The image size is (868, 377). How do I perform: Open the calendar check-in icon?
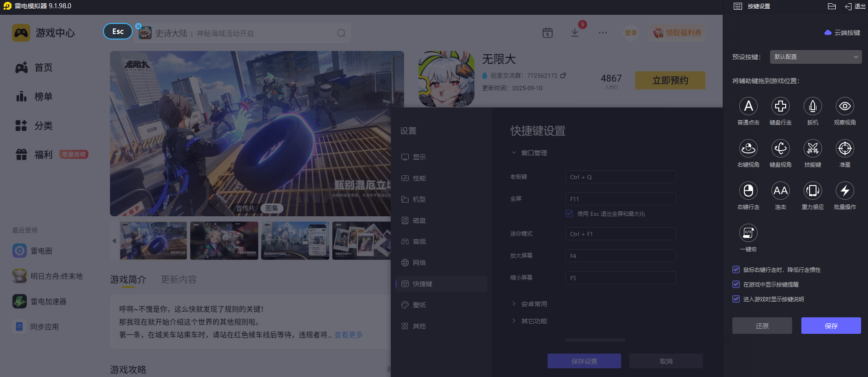coord(548,33)
